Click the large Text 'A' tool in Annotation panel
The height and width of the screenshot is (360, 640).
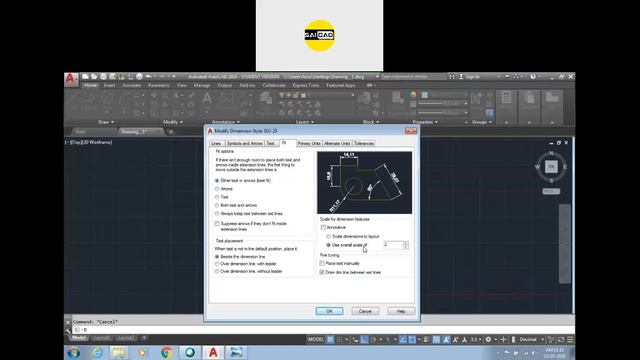pos(207,98)
